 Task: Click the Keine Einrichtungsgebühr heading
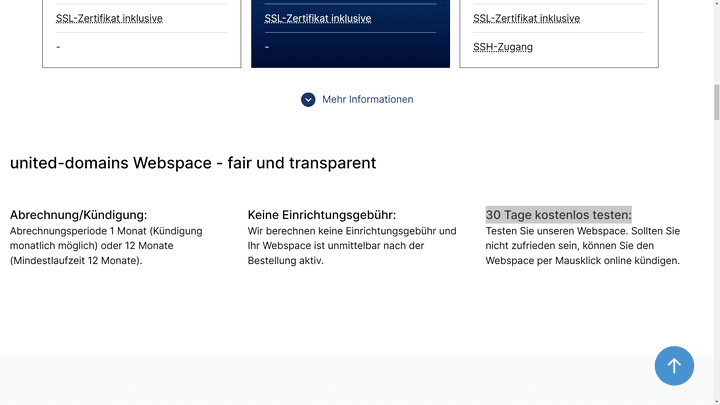click(322, 214)
